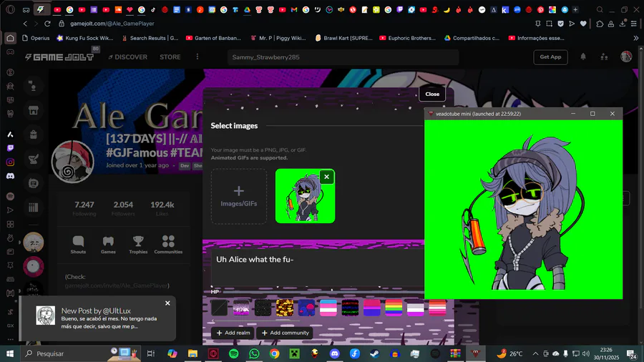Open the Discover page

128,57
